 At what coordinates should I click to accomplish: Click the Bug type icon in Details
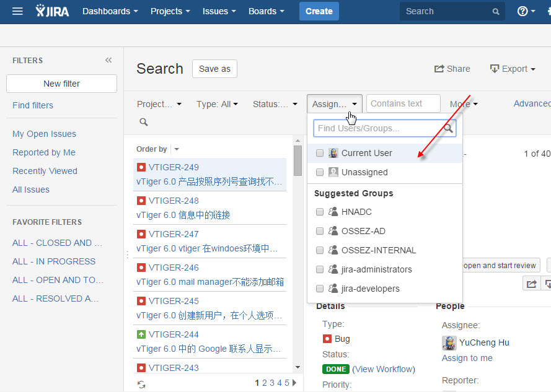327,339
